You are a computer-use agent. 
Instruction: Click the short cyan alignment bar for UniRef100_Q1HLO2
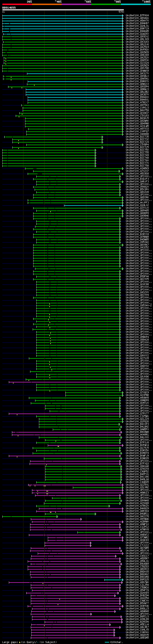click(94, 205)
